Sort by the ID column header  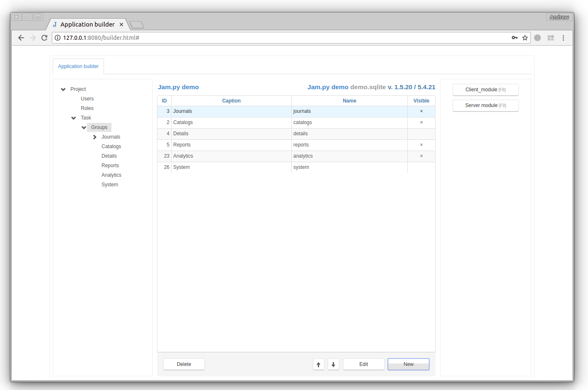pyautogui.click(x=164, y=101)
